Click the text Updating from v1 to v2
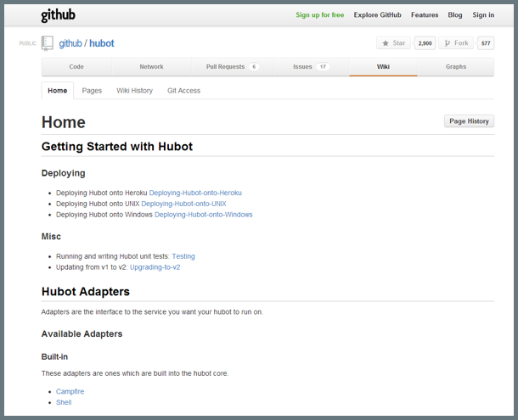 (x=92, y=267)
